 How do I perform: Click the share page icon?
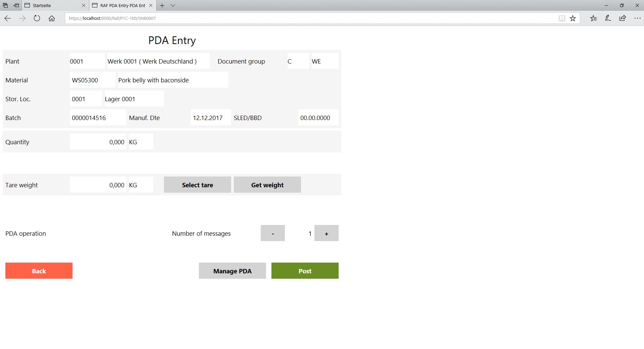(x=622, y=18)
